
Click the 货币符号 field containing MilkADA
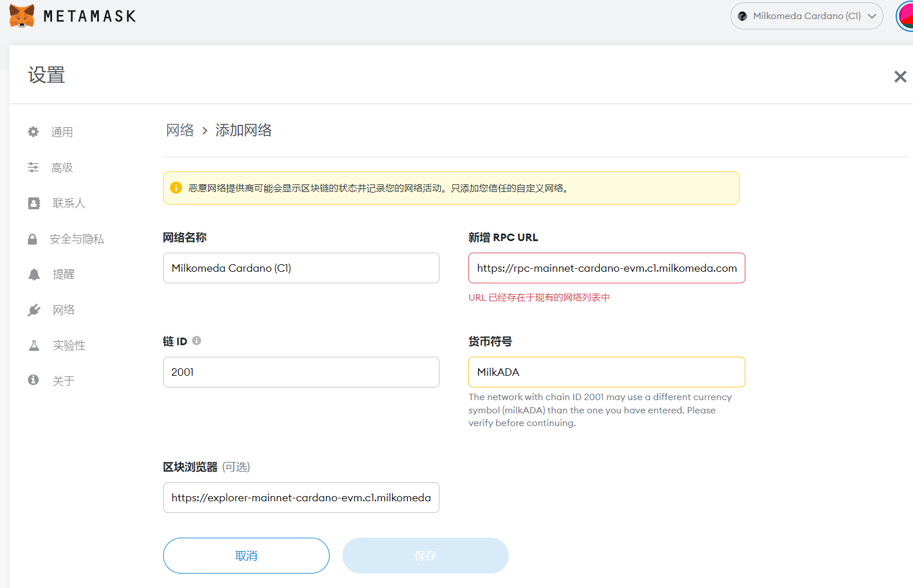(606, 372)
